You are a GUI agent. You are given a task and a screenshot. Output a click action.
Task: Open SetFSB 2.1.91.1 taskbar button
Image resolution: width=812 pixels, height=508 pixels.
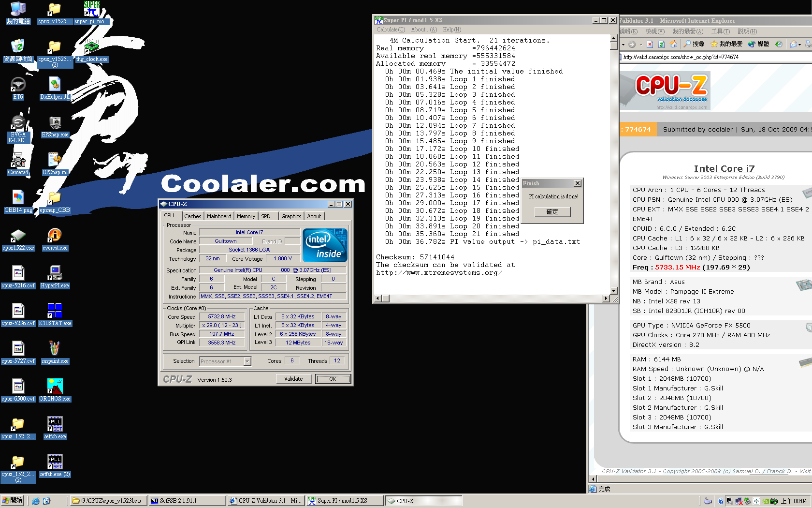tap(187, 501)
